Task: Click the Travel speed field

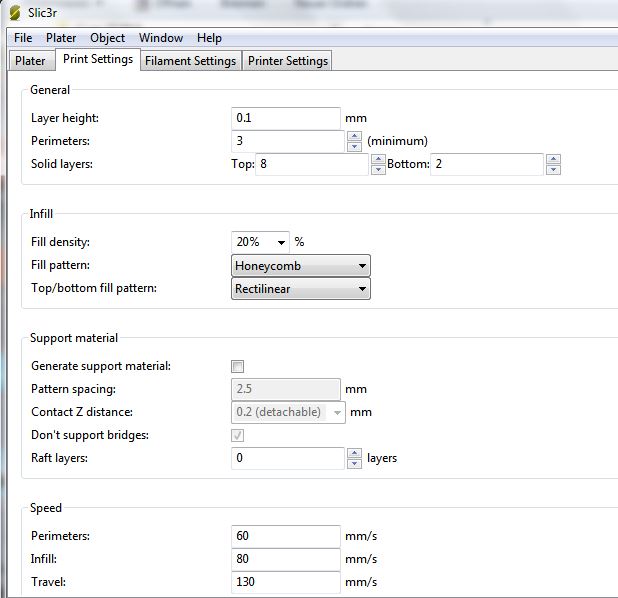Action: [286, 582]
